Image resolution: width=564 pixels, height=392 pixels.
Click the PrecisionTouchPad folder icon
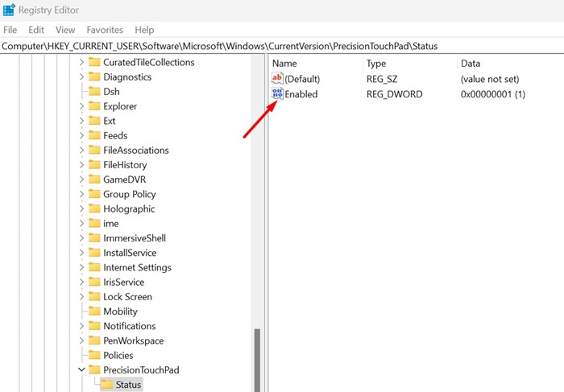(x=93, y=370)
